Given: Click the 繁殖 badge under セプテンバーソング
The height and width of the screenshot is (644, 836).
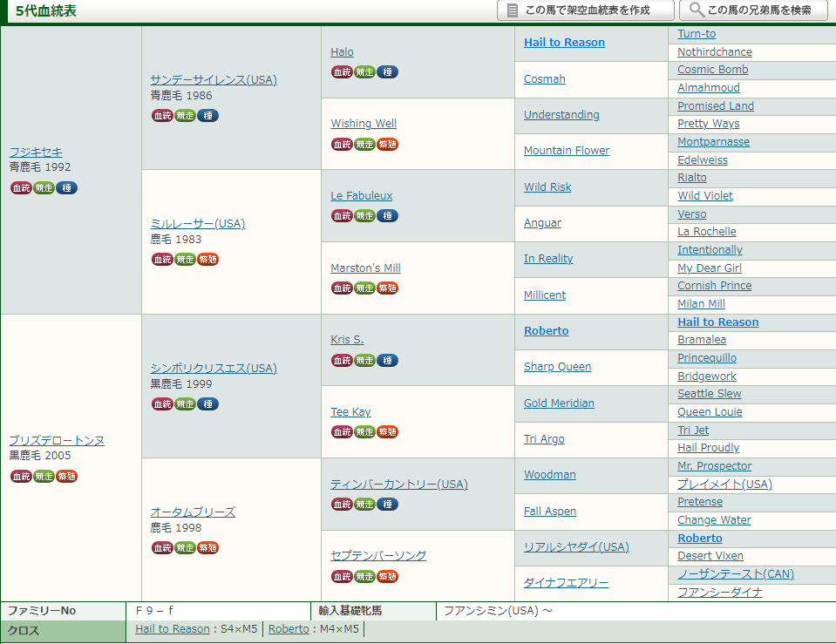Looking at the screenshot, I should click(388, 577).
